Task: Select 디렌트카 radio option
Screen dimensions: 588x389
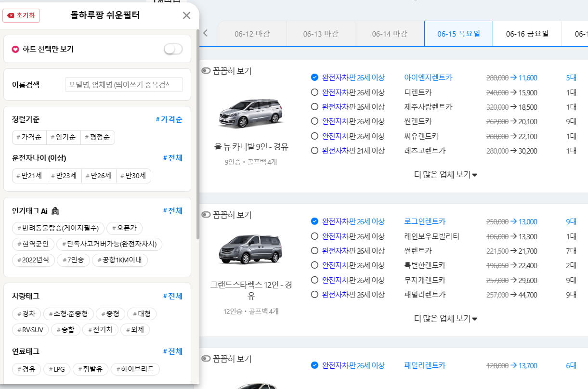Action: pyautogui.click(x=314, y=92)
